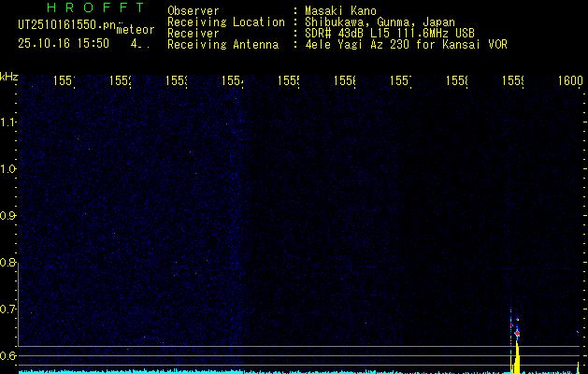This screenshot has height=374, width=588.
Task: Click the 'Observer' field label
Action: pyautogui.click(x=194, y=11)
